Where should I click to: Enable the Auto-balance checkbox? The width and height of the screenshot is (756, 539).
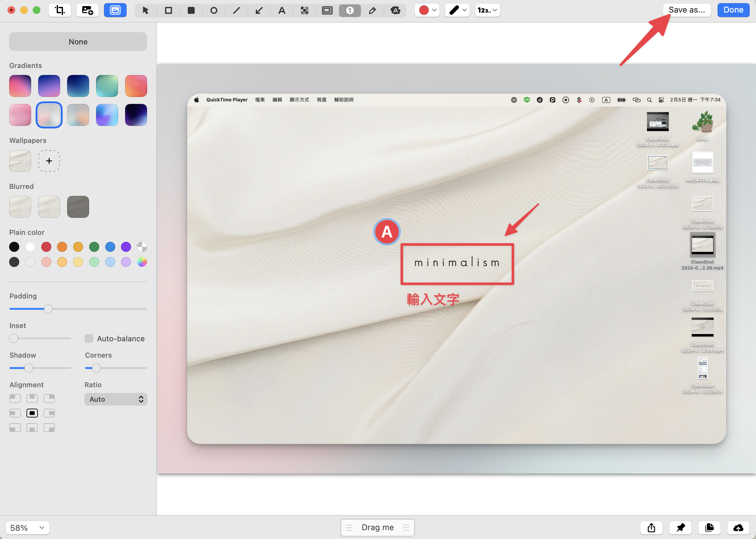pos(89,338)
